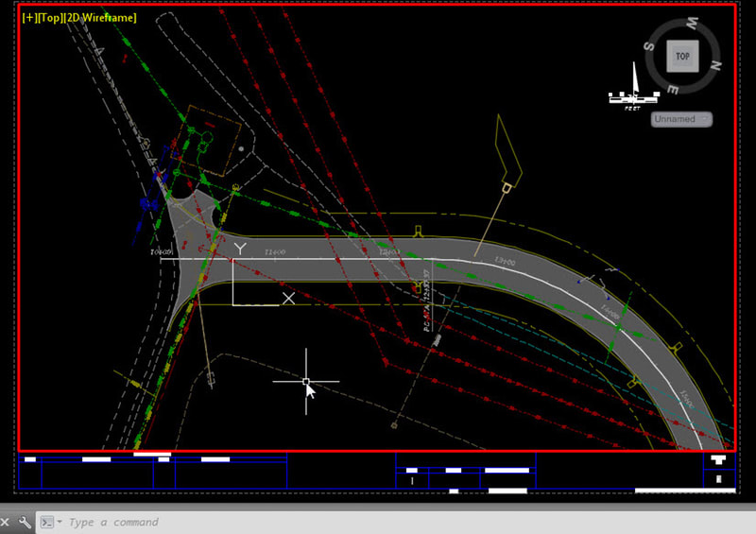Select the 11+00 station label
This screenshot has width=756, height=534.
tap(275, 252)
